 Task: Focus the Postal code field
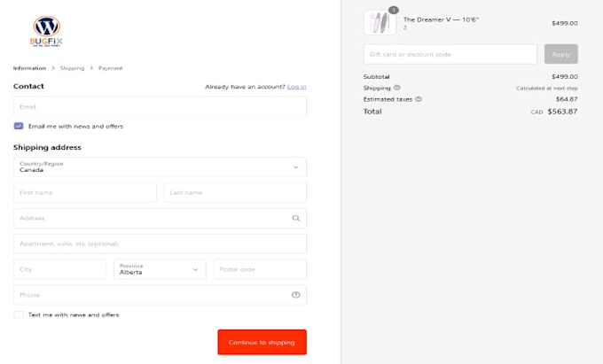[x=260, y=269]
